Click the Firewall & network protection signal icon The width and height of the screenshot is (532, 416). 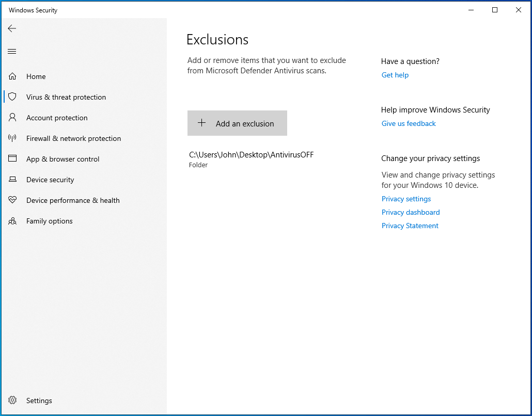(x=12, y=138)
